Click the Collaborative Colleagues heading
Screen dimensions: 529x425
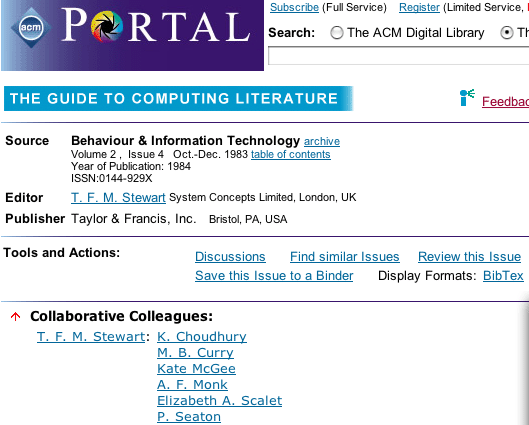121,316
